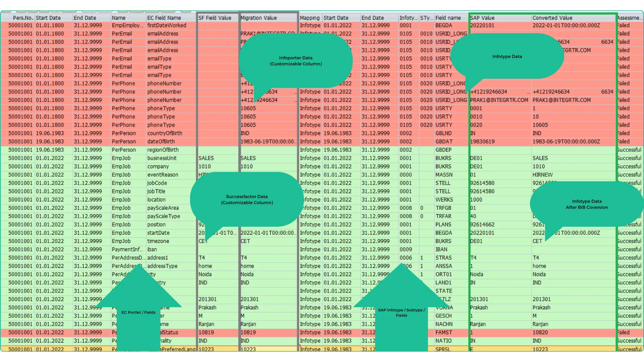Click the timezone field cell
644x362 pixels.
[171, 241]
